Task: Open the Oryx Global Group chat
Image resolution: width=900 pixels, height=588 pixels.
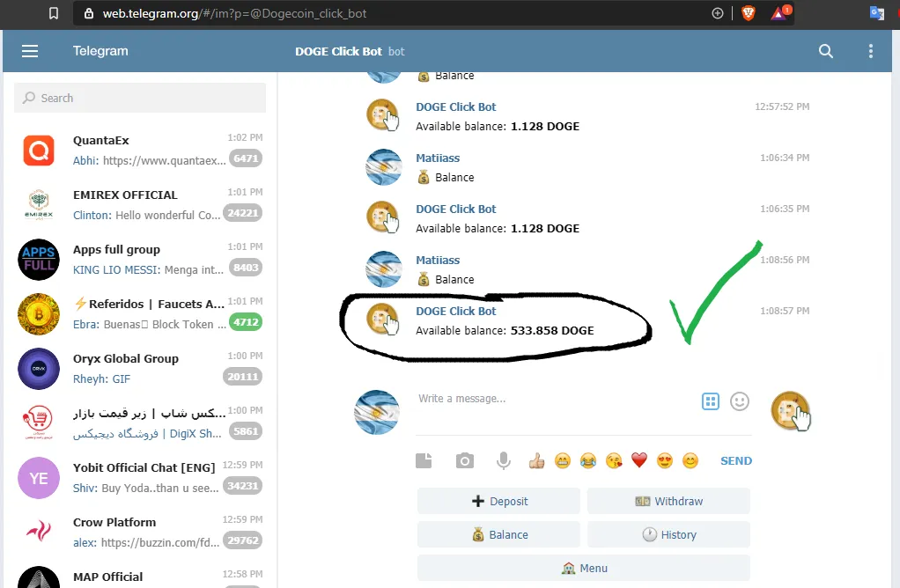Action: pyautogui.click(x=140, y=368)
